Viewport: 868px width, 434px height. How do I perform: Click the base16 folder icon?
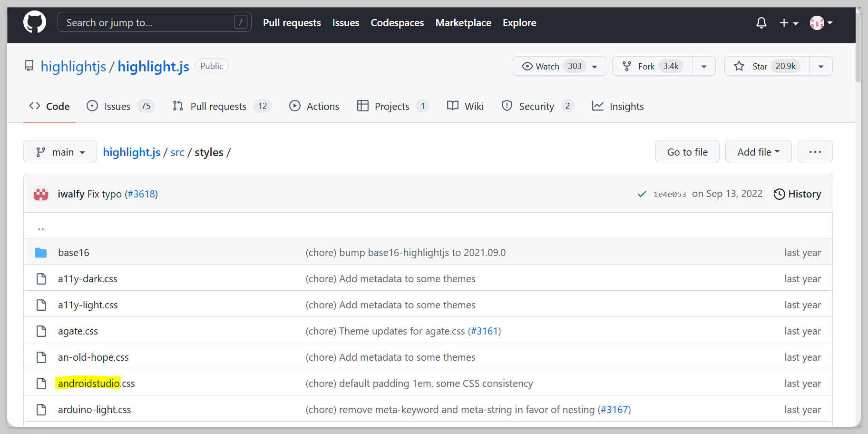click(41, 253)
